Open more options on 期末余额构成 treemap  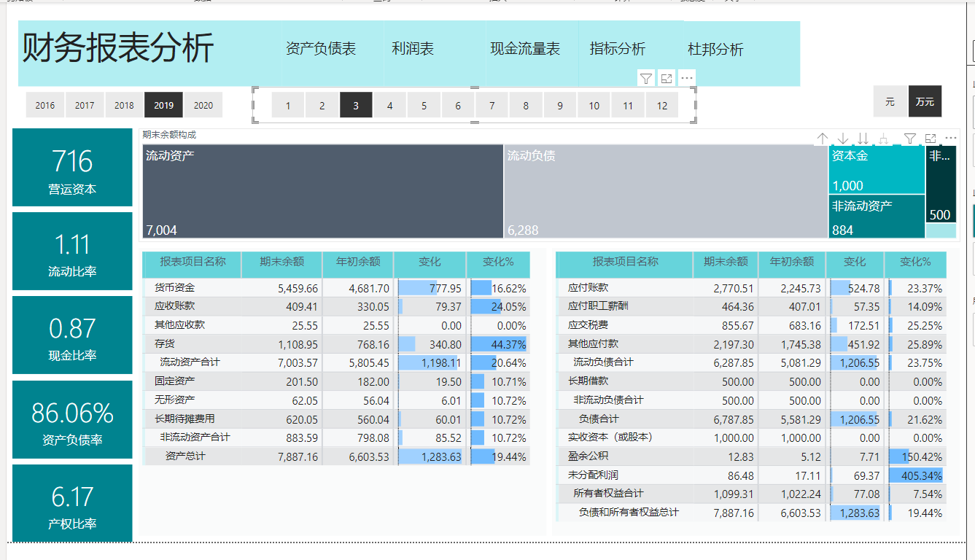point(950,139)
